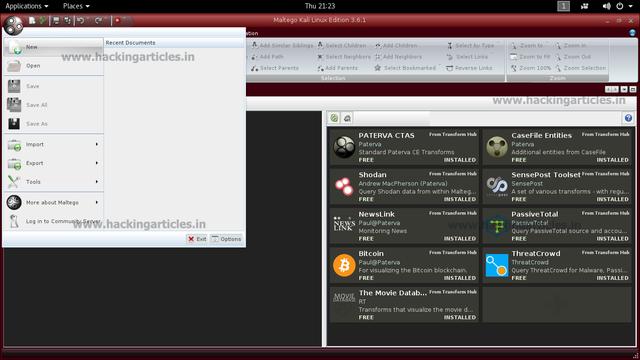Click the green icon beside the new graph icon
The width and height of the screenshot is (640, 360).
(42, 20)
